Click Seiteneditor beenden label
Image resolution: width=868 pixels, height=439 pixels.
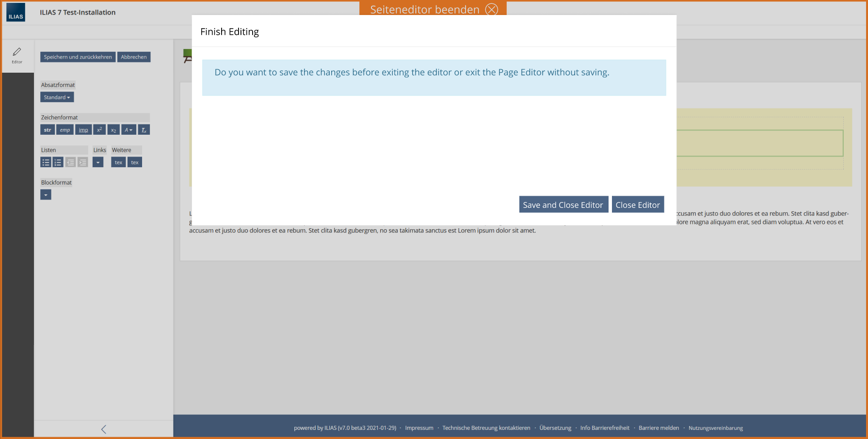click(x=425, y=10)
